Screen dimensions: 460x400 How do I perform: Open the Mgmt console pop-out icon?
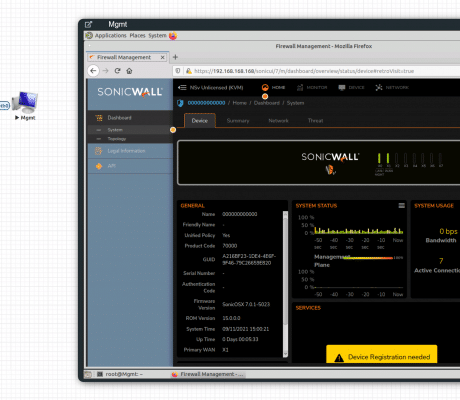point(88,24)
